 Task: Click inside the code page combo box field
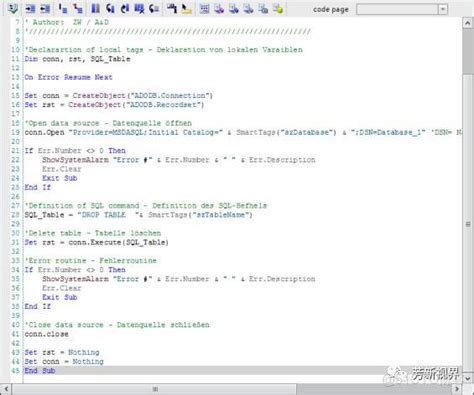[x=397, y=9]
